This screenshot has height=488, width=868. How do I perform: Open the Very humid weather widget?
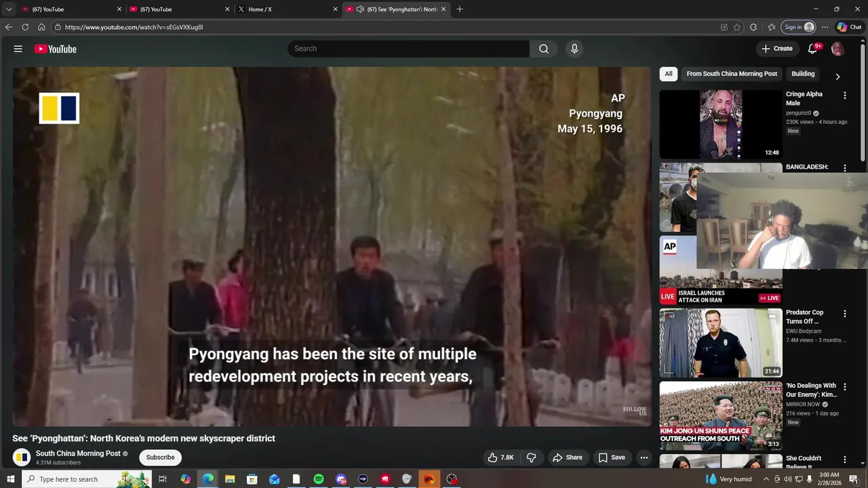coord(729,479)
